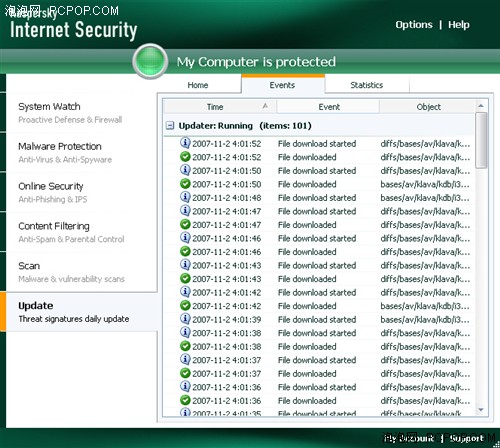Click green check icon at 4:01:47 row
The width and height of the screenshot is (500, 448).
point(185,224)
